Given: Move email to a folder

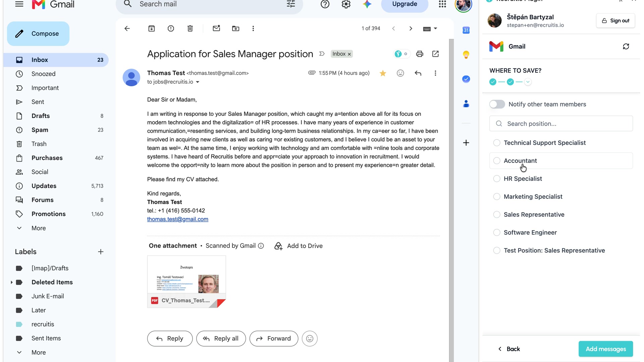Looking at the screenshot, I should (236, 28).
